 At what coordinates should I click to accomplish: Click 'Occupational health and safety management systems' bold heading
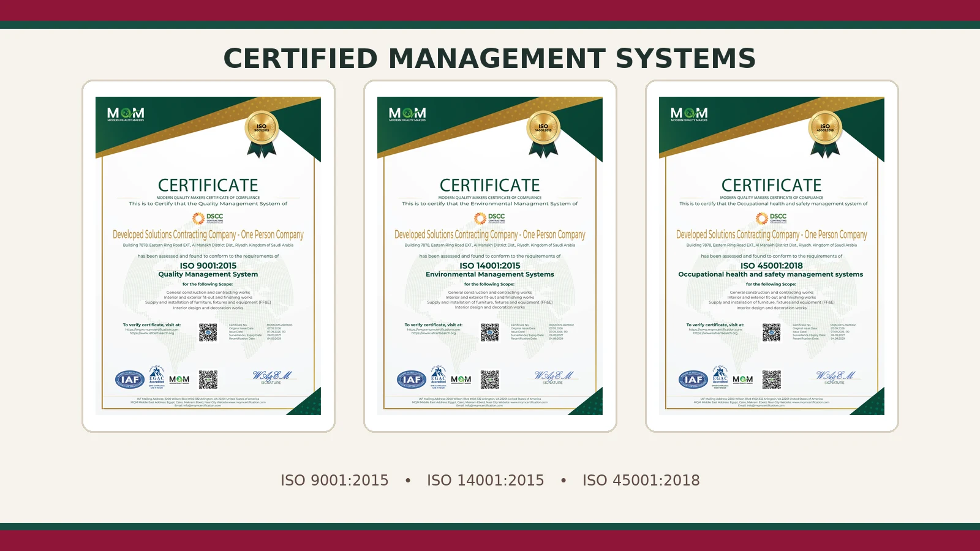[x=771, y=274]
